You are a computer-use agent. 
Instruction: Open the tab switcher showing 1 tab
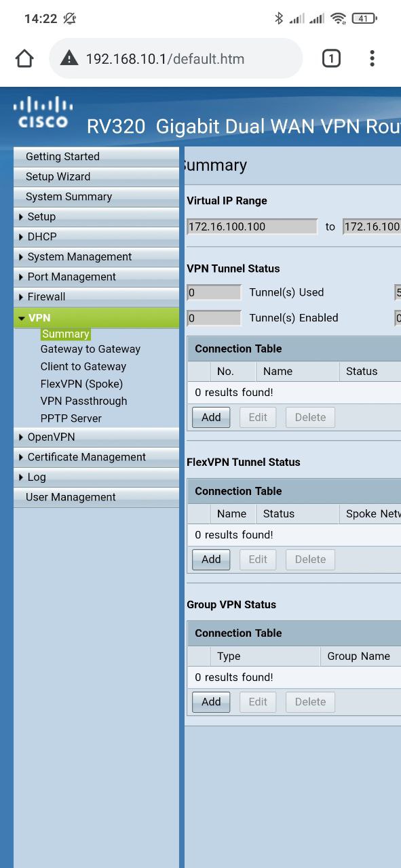tap(330, 59)
